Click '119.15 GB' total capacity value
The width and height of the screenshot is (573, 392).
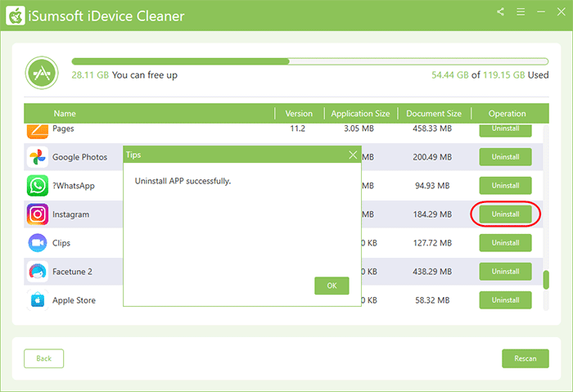click(x=504, y=75)
